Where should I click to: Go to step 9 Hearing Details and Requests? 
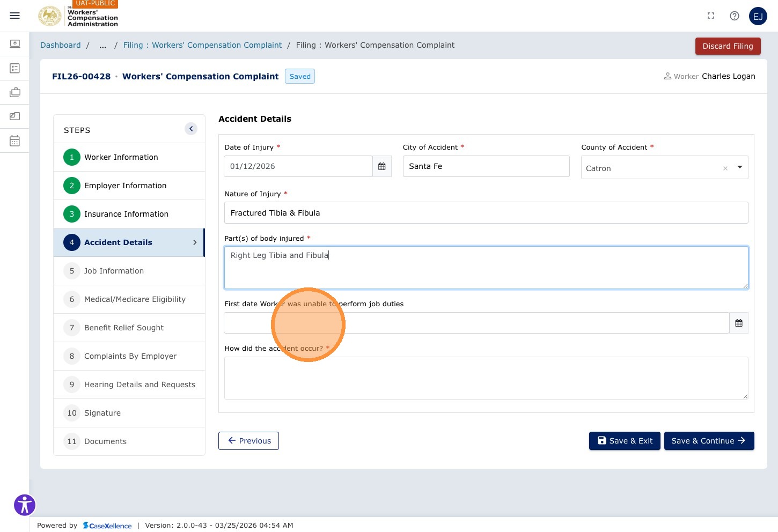click(x=129, y=385)
